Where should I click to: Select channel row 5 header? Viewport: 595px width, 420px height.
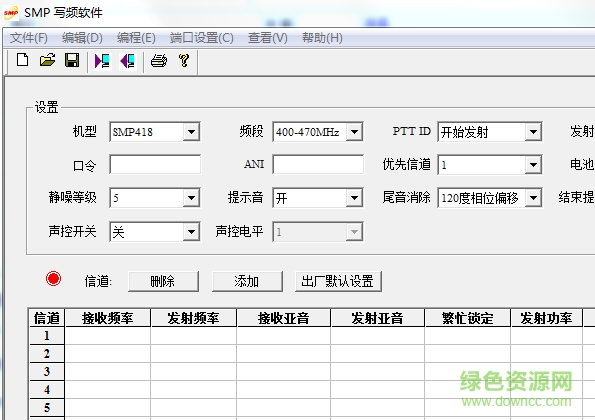[47, 407]
